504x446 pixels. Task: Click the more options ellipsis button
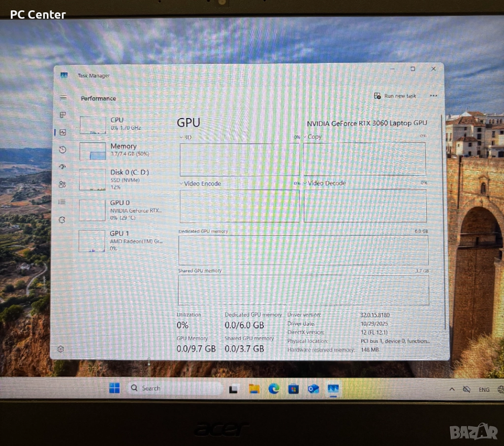pyautogui.click(x=433, y=96)
